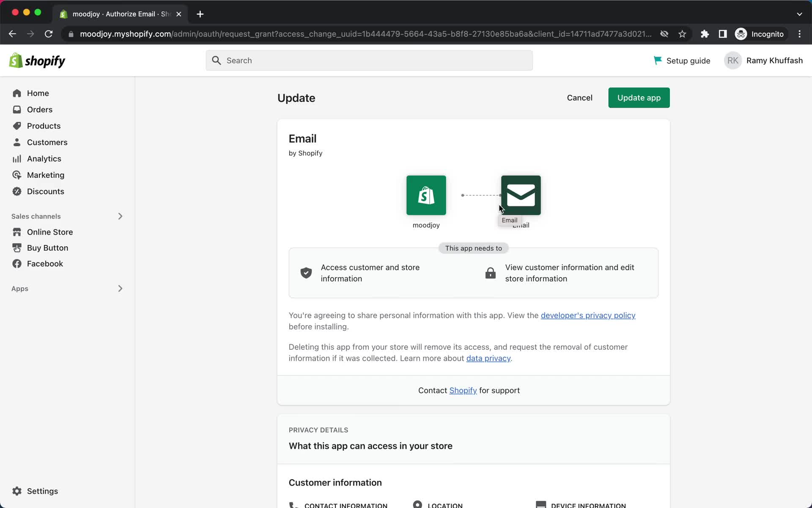Click the Facebook logo icon
The width and height of the screenshot is (812, 508).
[17, 264]
